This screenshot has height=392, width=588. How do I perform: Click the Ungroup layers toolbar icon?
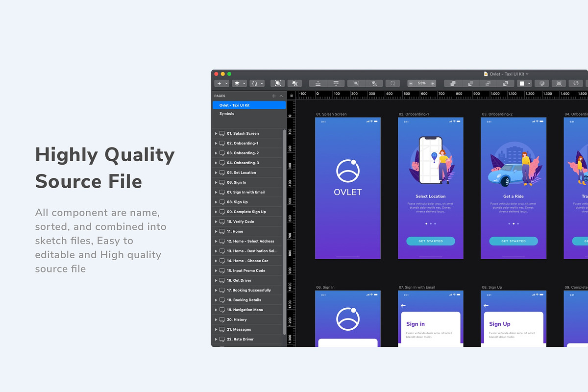[294, 83]
